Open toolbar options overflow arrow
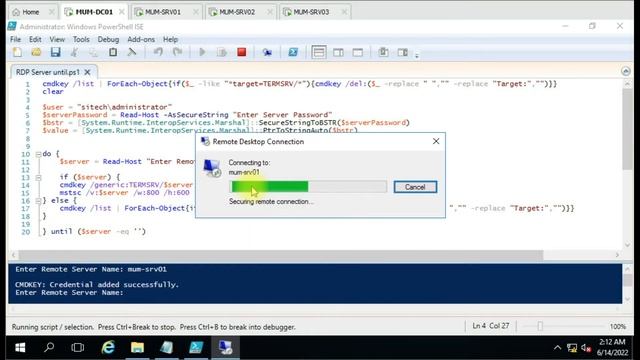The width and height of the screenshot is (640, 360). pos(417,55)
